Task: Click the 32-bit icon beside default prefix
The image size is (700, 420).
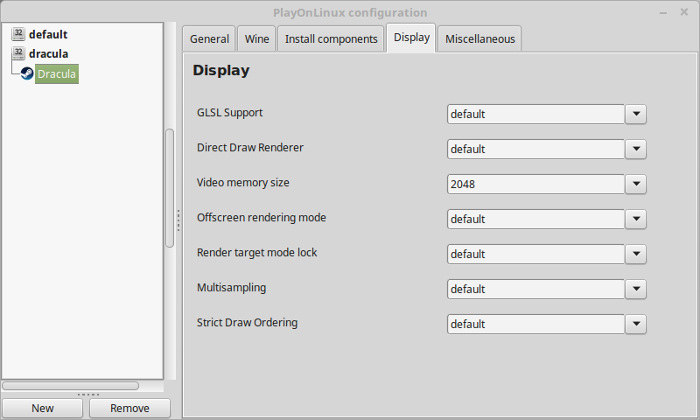Action: click(x=18, y=34)
